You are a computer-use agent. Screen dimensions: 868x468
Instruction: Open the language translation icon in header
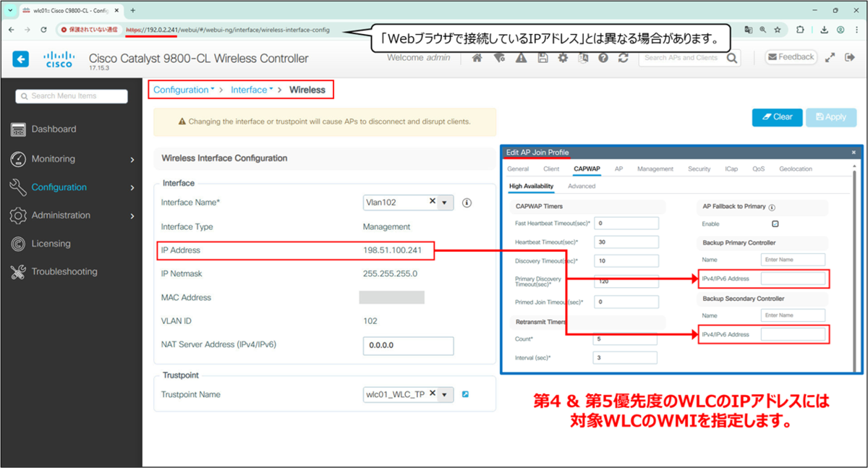click(583, 59)
